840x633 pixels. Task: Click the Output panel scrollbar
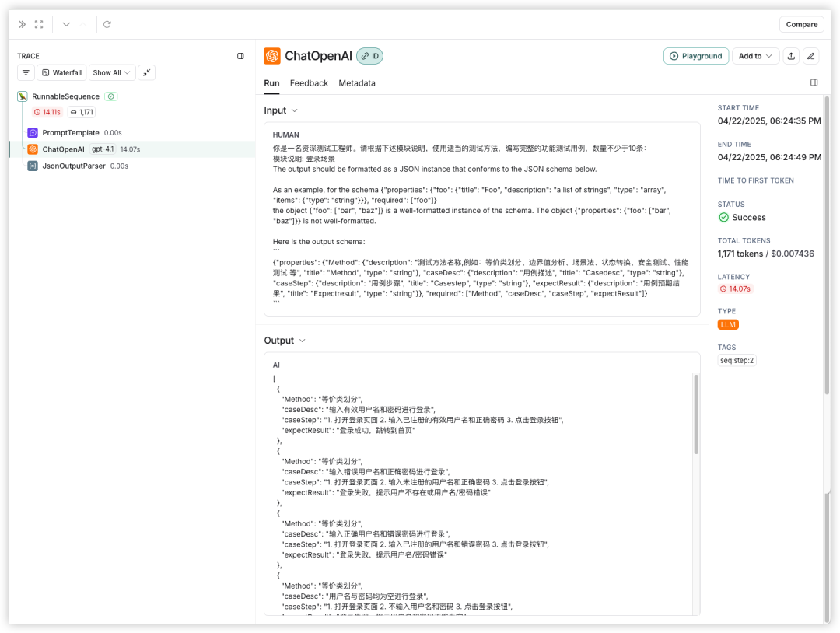696,414
